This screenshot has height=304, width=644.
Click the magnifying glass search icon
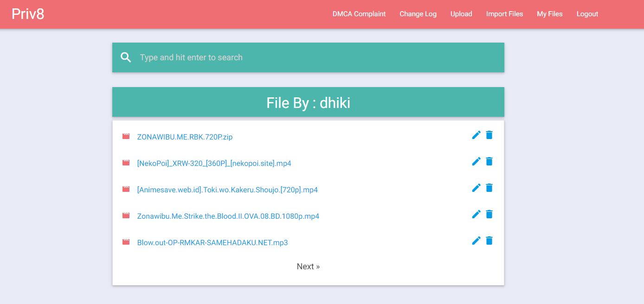click(x=126, y=57)
